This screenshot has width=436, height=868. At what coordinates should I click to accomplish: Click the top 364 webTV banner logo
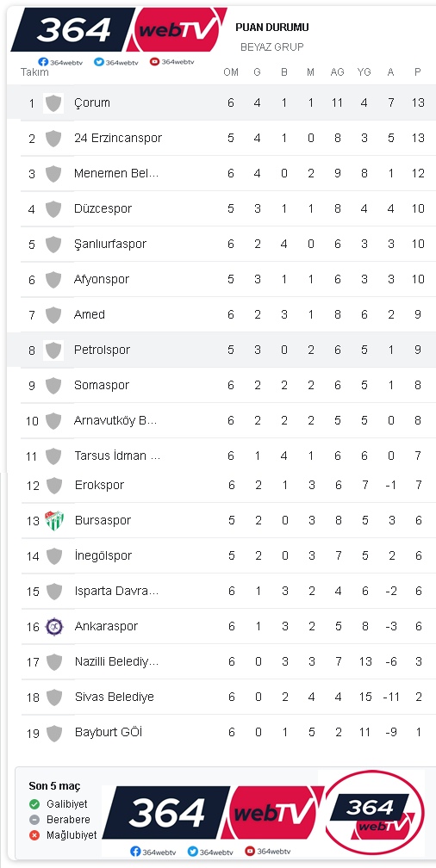pyautogui.click(x=119, y=30)
